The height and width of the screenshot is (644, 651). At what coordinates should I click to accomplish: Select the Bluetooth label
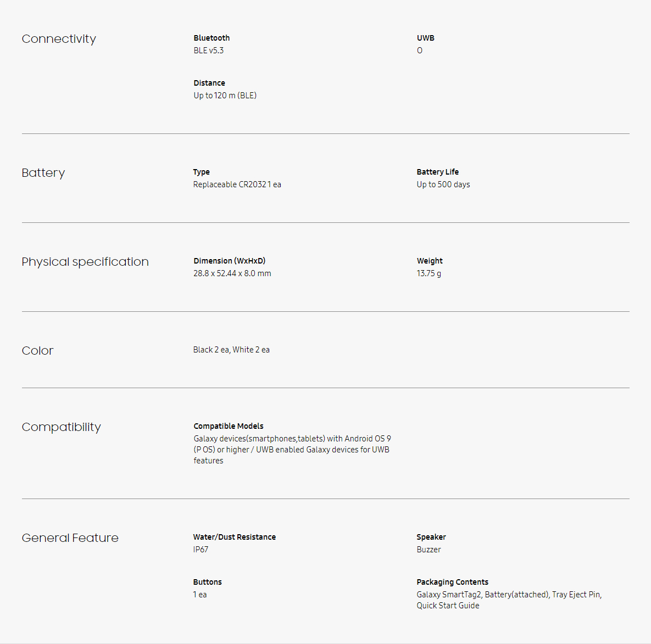pyautogui.click(x=212, y=38)
